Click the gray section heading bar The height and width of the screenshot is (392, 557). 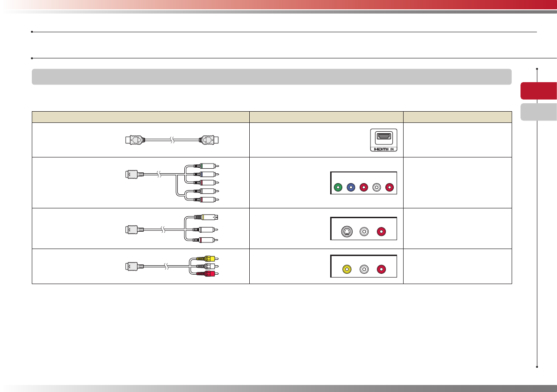click(x=271, y=77)
